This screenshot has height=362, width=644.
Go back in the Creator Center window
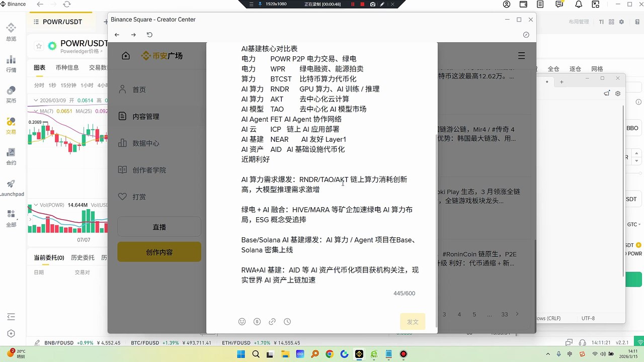tap(117, 35)
